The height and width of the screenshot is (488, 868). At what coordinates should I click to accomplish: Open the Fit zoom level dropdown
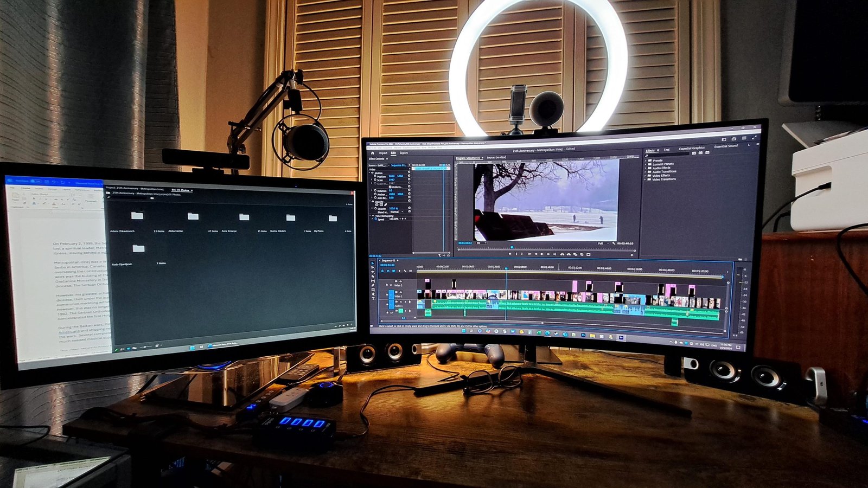pyautogui.click(x=481, y=243)
